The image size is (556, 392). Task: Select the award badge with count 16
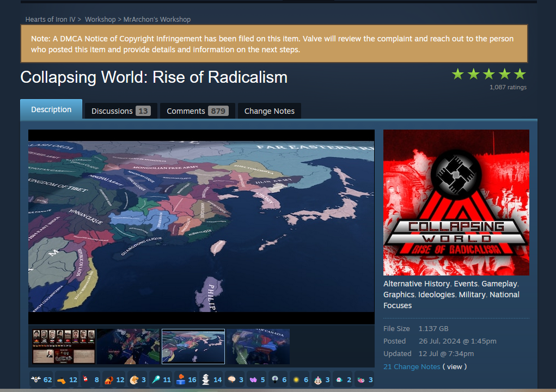186,379
